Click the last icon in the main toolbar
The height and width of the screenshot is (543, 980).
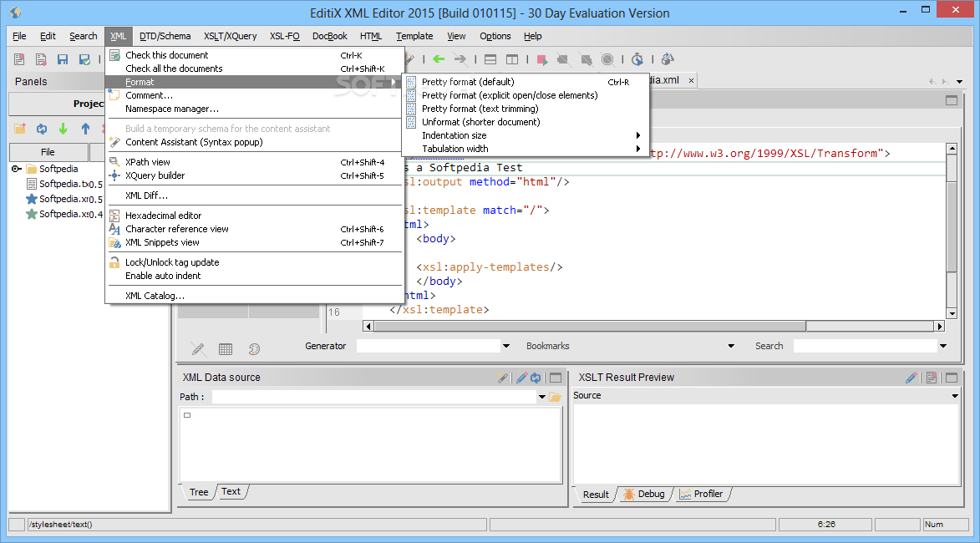(x=668, y=59)
